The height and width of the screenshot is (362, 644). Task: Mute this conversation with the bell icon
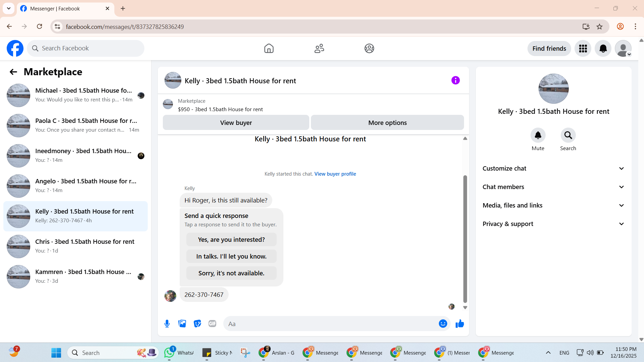click(538, 135)
